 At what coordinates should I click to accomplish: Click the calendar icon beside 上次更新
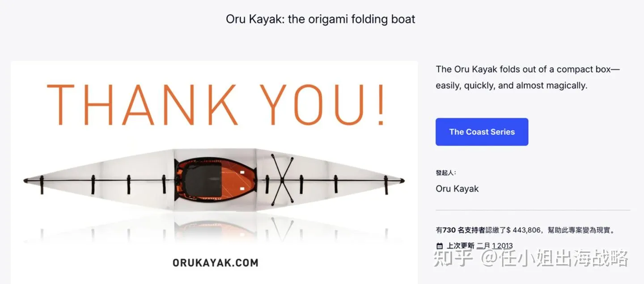(439, 245)
